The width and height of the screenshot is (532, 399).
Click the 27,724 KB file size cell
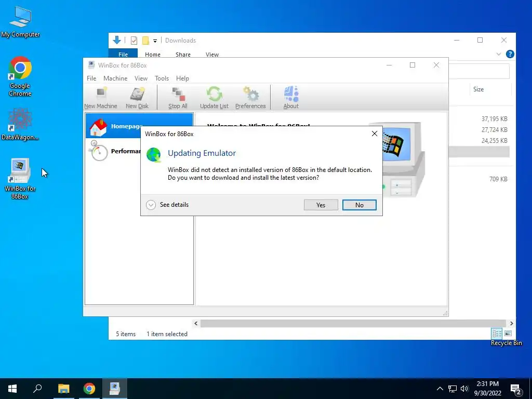pyautogui.click(x=495, y=129)
